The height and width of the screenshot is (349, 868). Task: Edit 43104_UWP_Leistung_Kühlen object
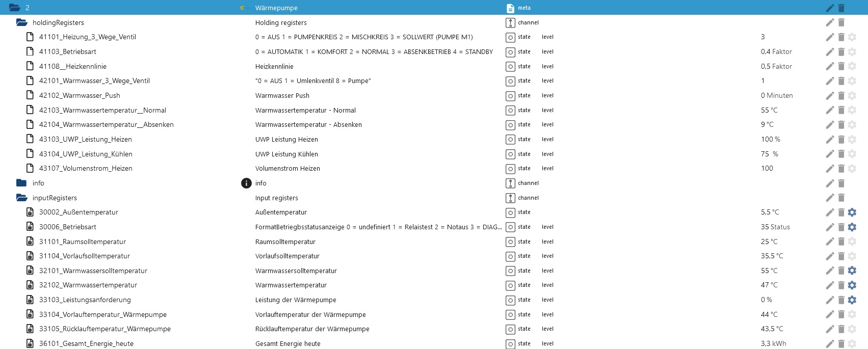click(x=830, y=154)
